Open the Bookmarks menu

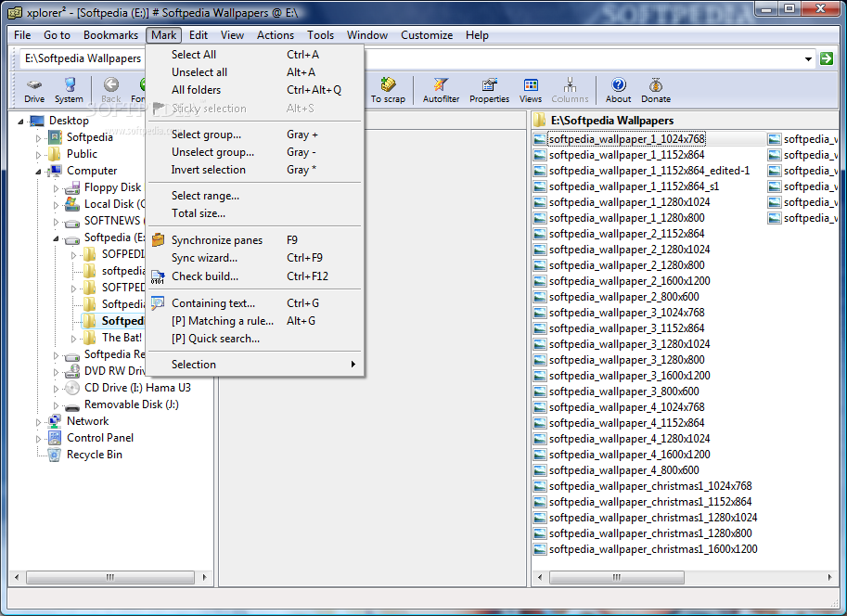pyautogui.click(x=110, y=35)
